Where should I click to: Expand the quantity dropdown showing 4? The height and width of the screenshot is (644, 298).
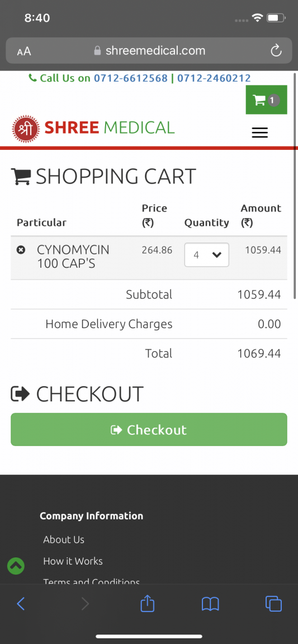pos(207,255)
